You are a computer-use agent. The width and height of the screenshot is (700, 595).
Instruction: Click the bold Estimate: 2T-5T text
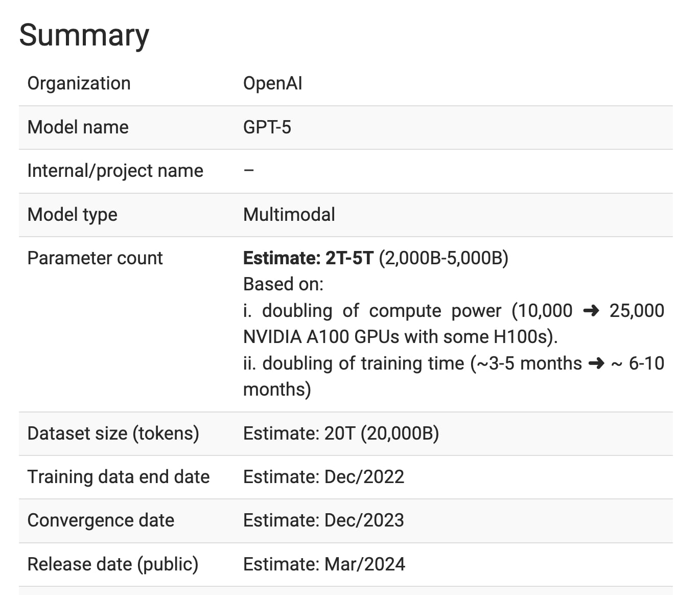[x=308, y=258]
